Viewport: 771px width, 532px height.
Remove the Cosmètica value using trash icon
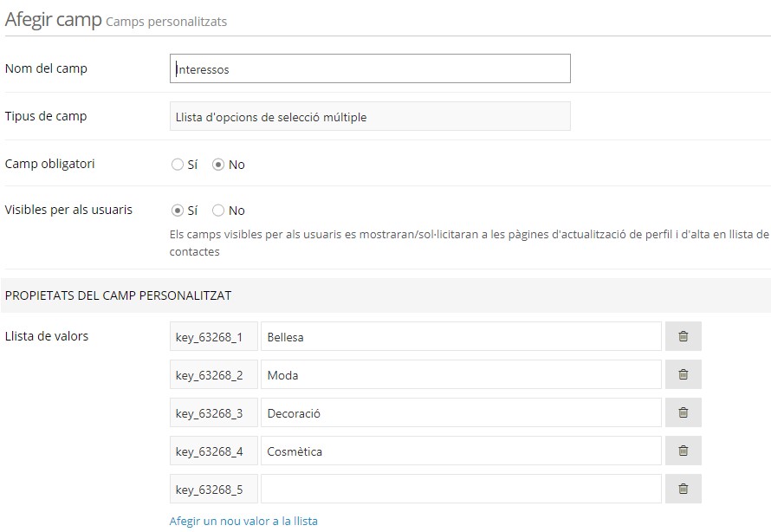683,451
